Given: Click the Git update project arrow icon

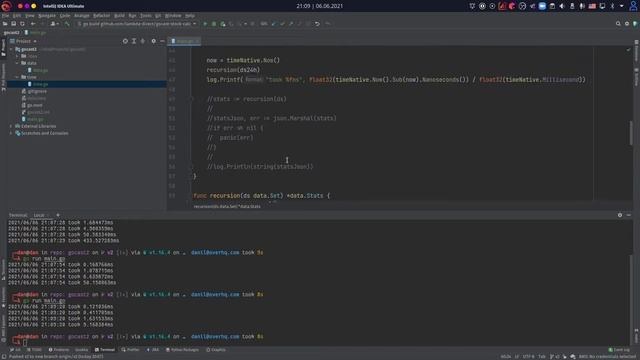Looking at the screenshot, I should tap(273, 24).
